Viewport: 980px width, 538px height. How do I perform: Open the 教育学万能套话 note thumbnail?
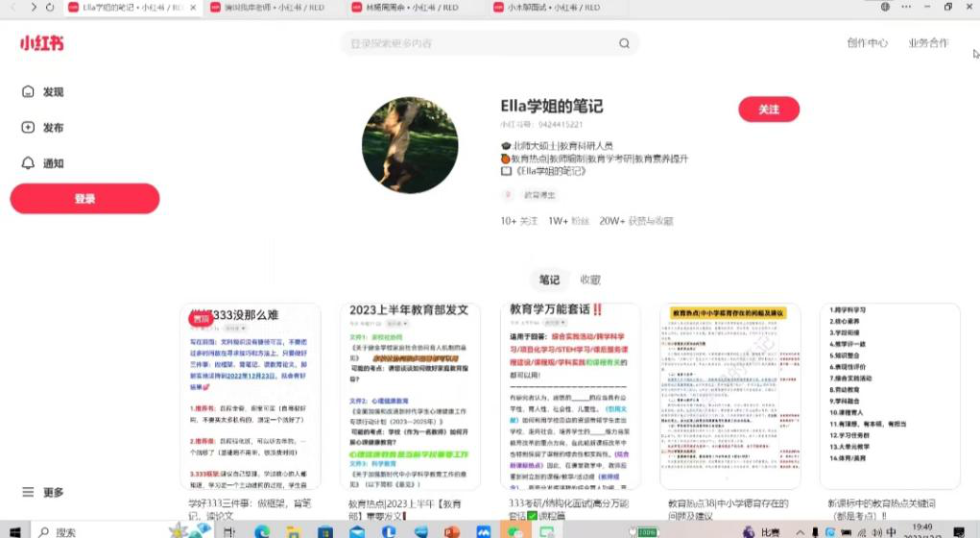[570, 396]
